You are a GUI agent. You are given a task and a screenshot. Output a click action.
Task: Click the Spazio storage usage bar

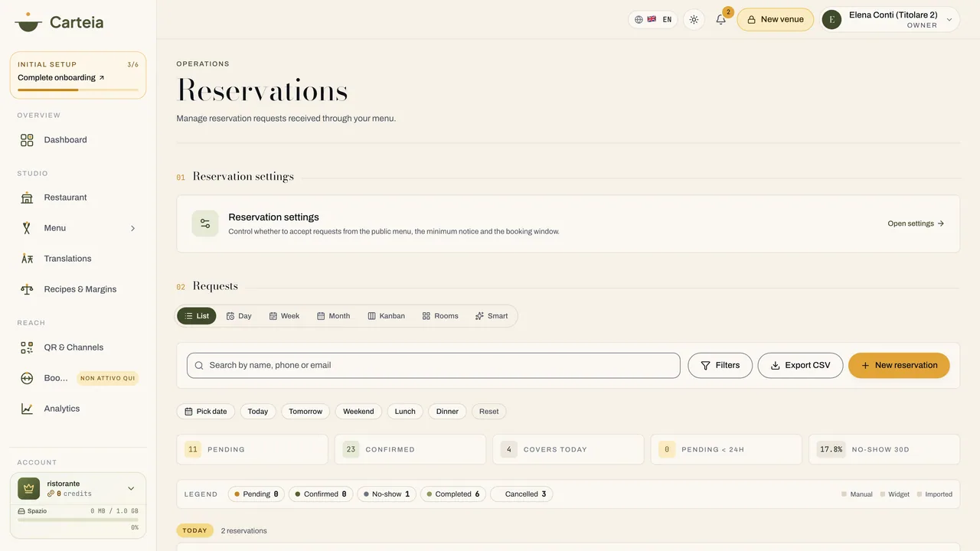click(78, 520)
